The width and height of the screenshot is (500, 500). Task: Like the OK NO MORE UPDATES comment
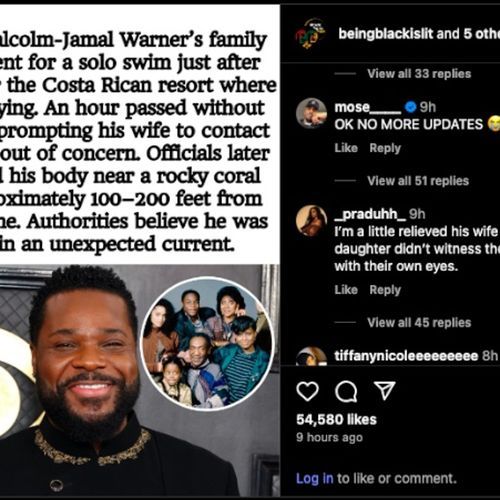point(346,148)
